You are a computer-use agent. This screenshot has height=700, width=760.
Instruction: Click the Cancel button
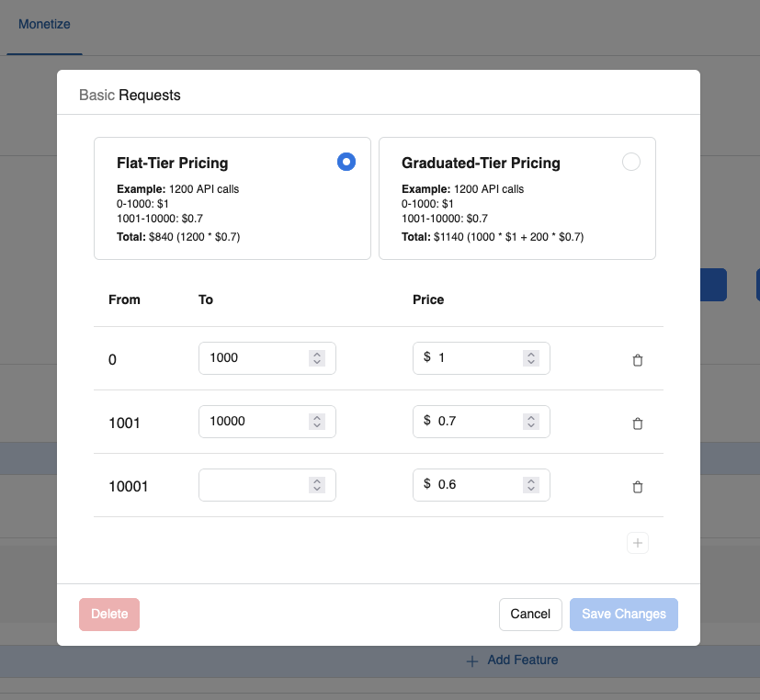[x=530, y=615]
